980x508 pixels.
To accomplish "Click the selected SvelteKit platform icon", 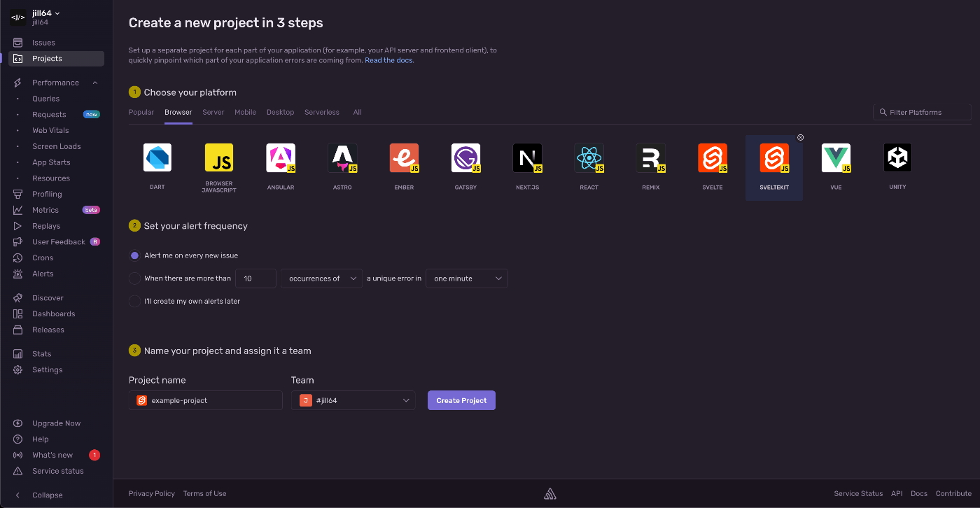I will pyautogui.click(x=774, y=157).
